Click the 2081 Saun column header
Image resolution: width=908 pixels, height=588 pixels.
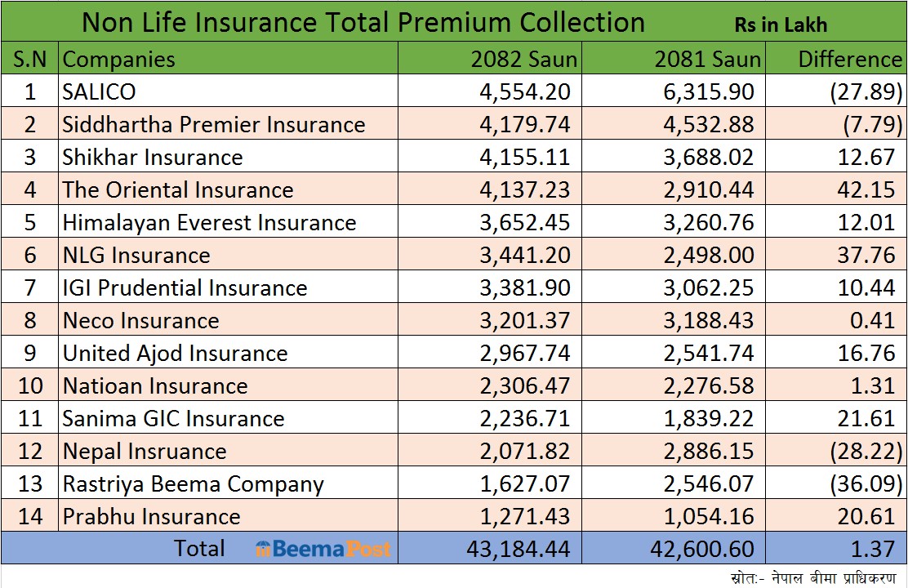tap(707, 59)
